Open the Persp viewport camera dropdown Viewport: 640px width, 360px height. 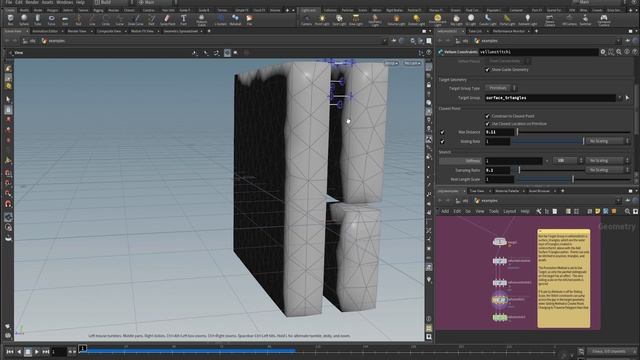(391, 63)
